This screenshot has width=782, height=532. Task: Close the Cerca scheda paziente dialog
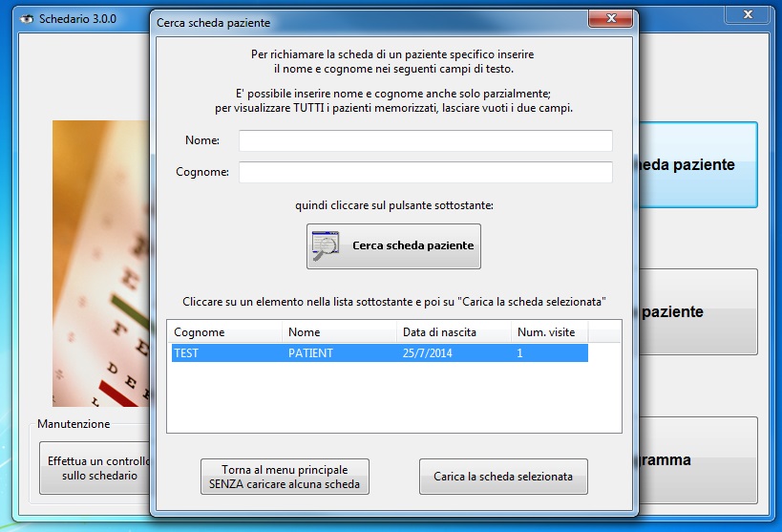tap(613, 21)
